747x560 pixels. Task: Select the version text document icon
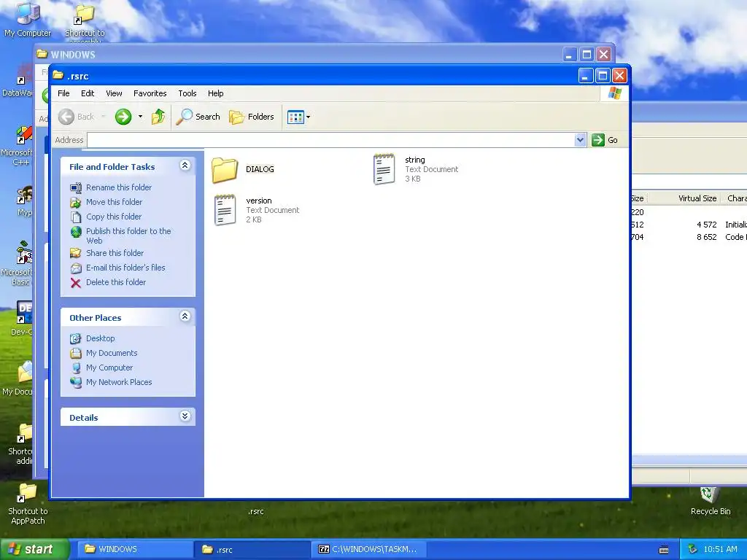tap(225, 210)
